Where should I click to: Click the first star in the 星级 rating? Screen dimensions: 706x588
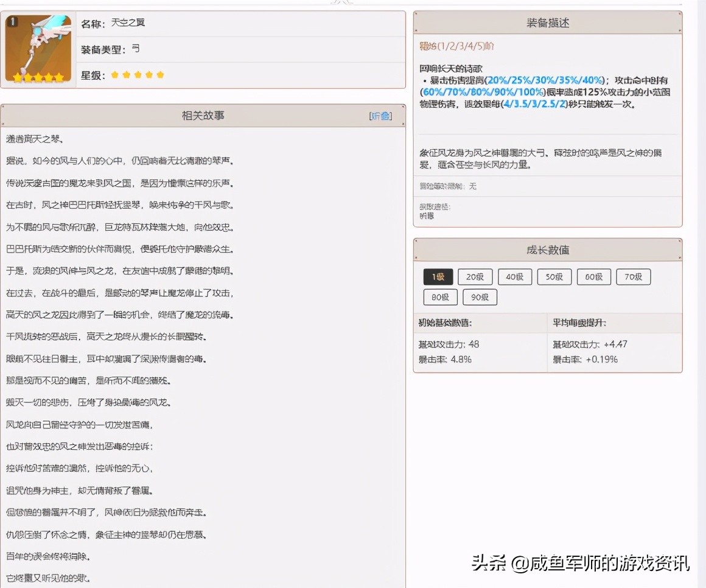pyautogui.click(x=115, y=74)
